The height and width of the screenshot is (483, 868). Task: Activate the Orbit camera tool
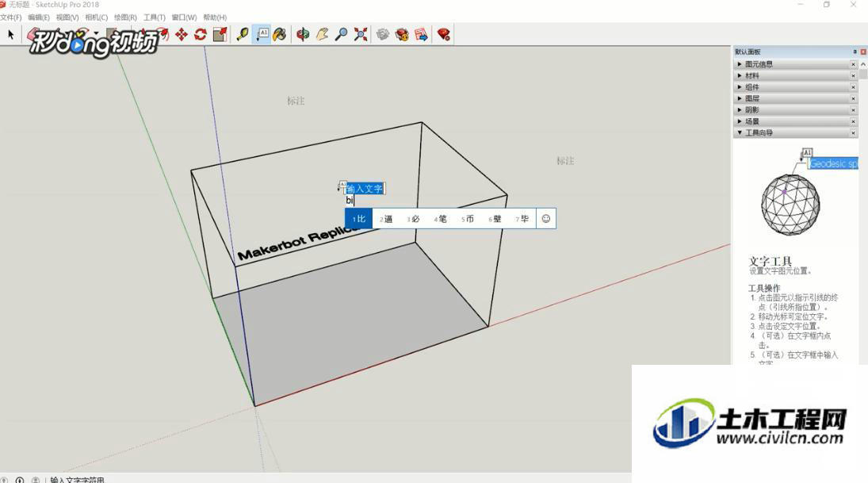(302, 34)
